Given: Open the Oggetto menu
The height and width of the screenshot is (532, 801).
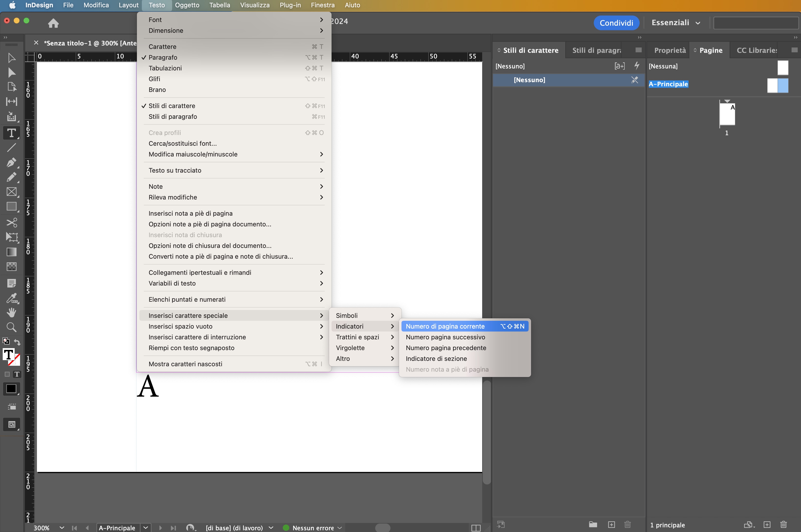Looking at the screenshot, I should pyautogui.click(x=187, y=5).
